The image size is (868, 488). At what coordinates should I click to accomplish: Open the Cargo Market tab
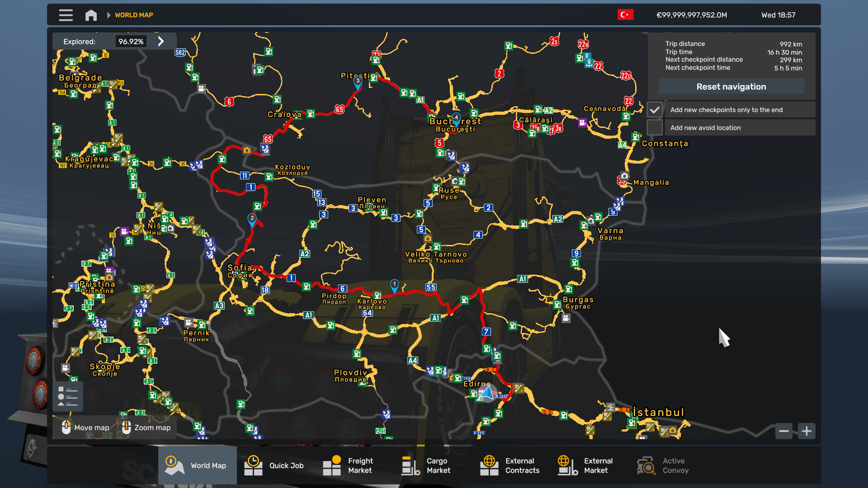click(x=434, y=465)
